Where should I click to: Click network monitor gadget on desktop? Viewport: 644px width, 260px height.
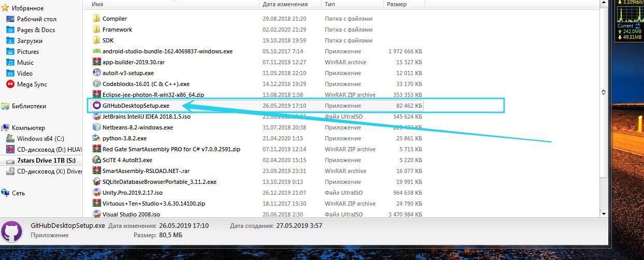(x=629, y=21)
